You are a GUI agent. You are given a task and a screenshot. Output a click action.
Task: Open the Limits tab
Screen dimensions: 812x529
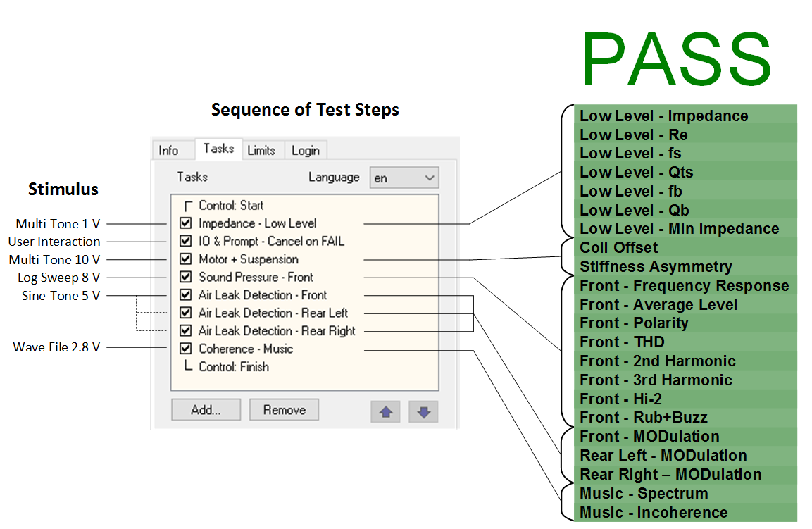pos(261,150)
